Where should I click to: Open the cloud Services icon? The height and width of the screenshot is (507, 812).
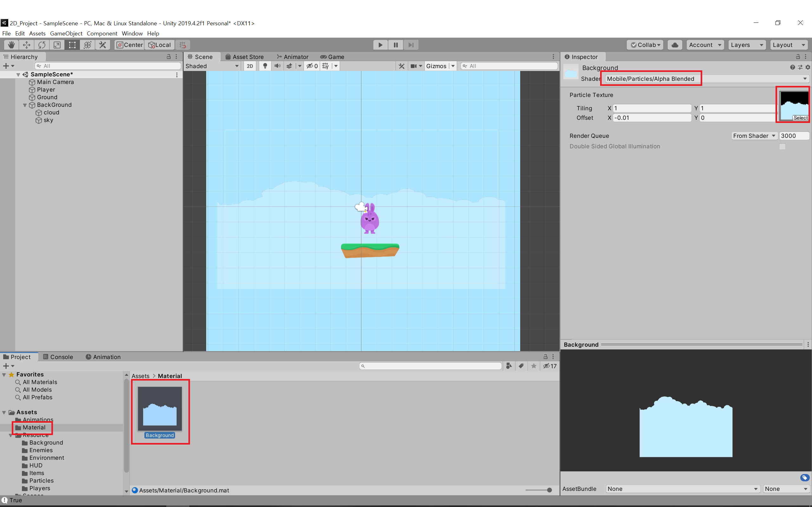675,45
